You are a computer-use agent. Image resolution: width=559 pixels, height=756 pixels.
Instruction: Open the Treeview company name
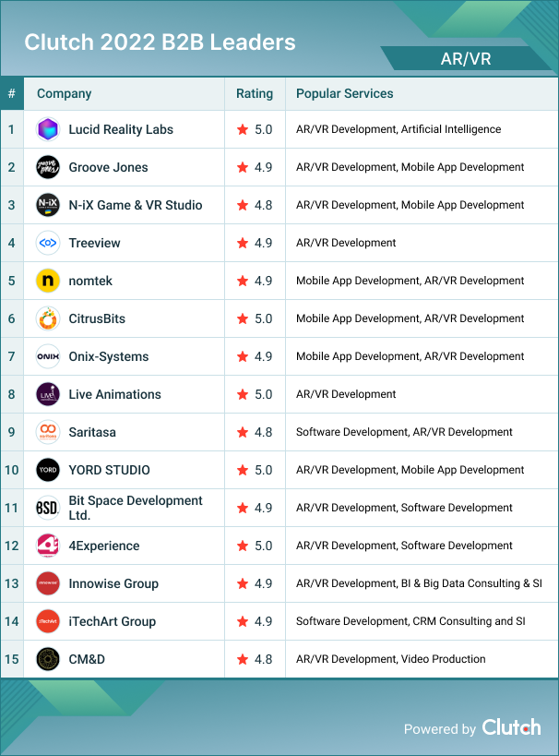tap(94, 243)
